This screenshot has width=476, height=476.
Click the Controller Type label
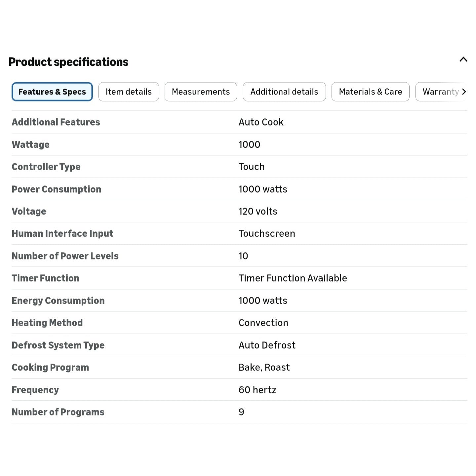coord(46,167)
